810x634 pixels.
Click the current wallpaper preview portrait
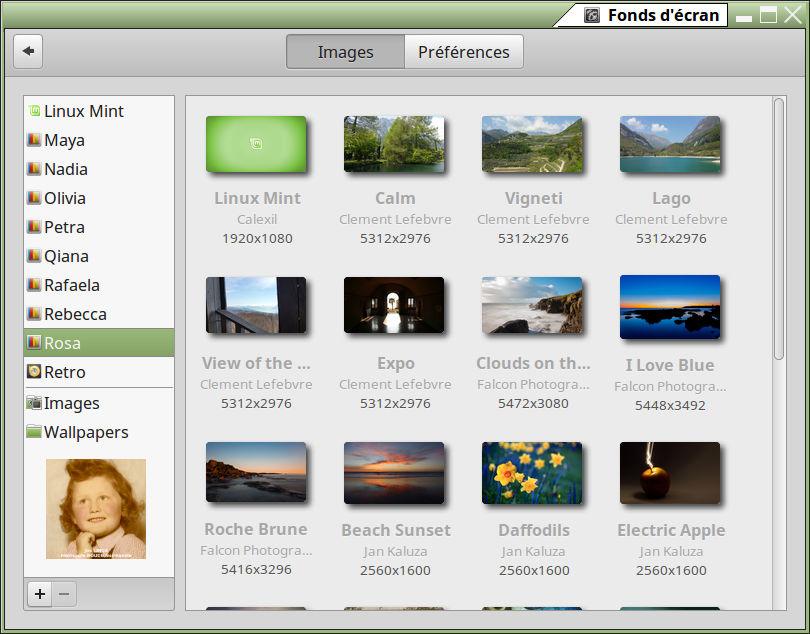click(96, 508)
